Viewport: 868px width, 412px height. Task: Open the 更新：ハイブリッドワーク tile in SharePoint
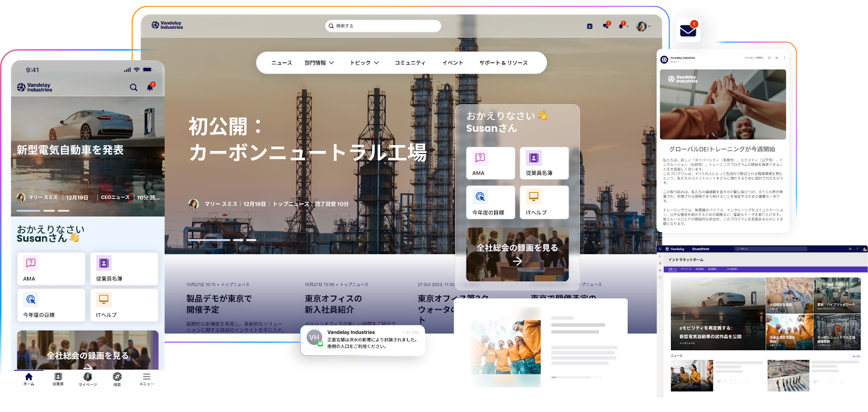pos(837,296)
